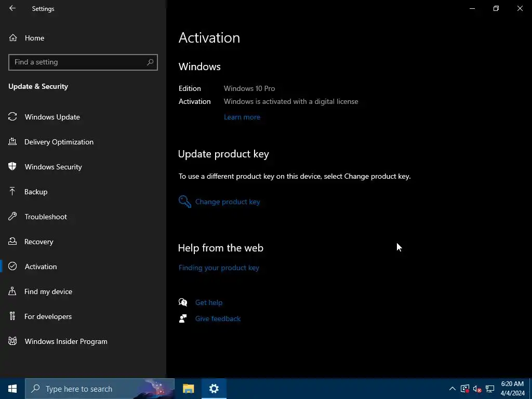Open the taskbar clock showing 6:20 AM
532x399 pixels.
point(512,389)
